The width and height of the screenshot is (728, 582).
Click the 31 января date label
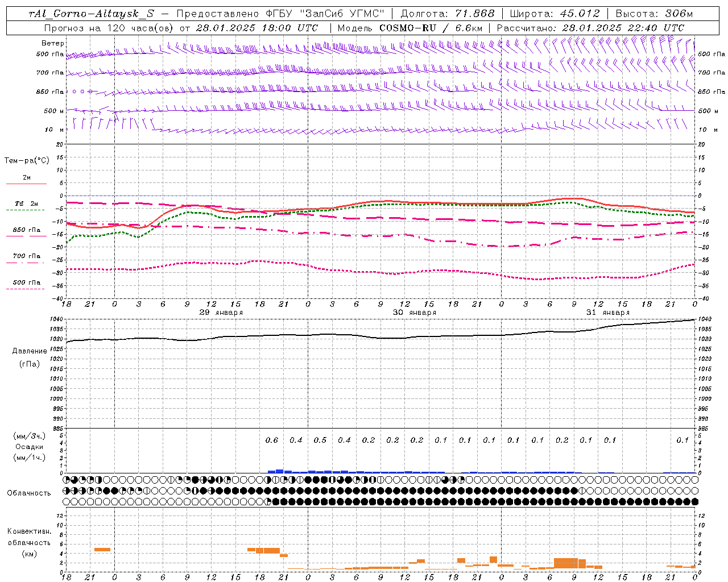608,313
